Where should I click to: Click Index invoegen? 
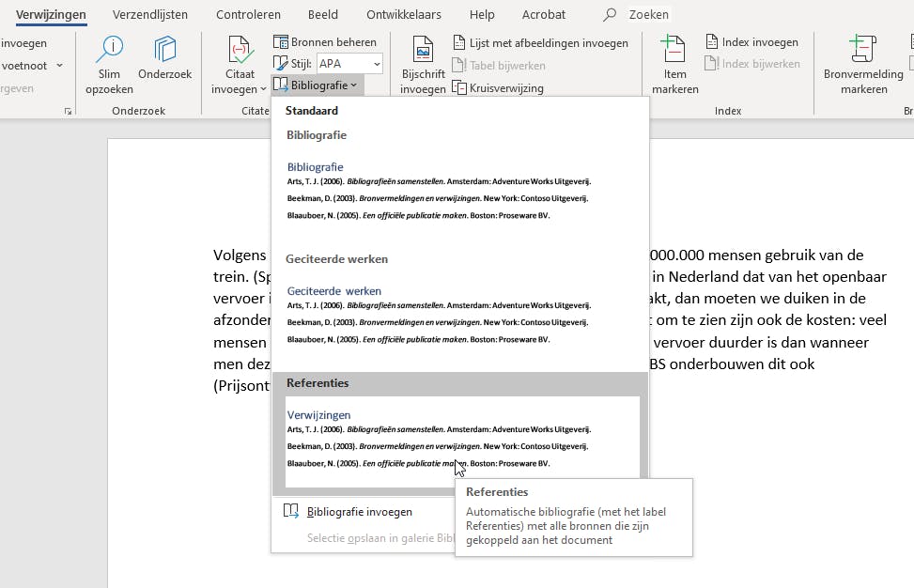751,42
